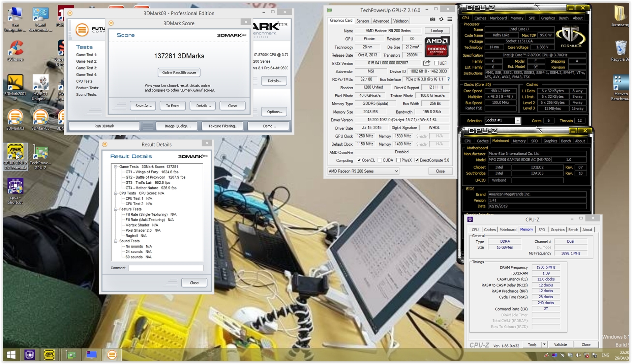Toggle the DirectCompute 5.0 checkbox in GPU-Z

click(x=417, y=160)
